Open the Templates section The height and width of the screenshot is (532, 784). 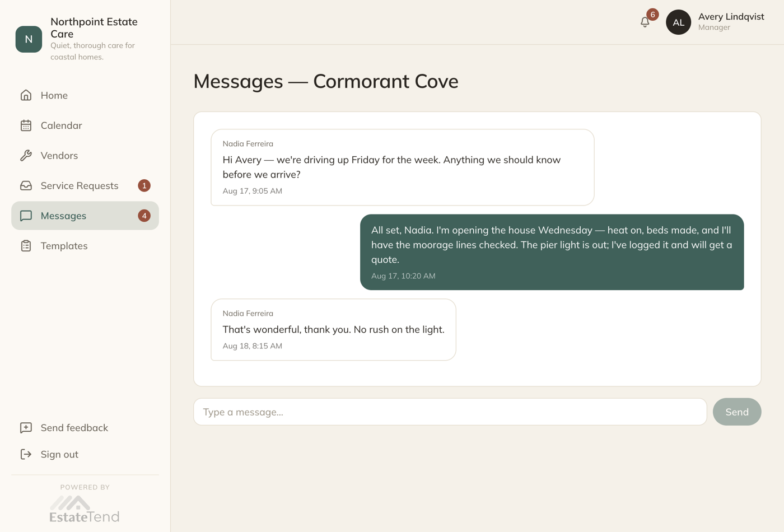[x=85, y=246]
